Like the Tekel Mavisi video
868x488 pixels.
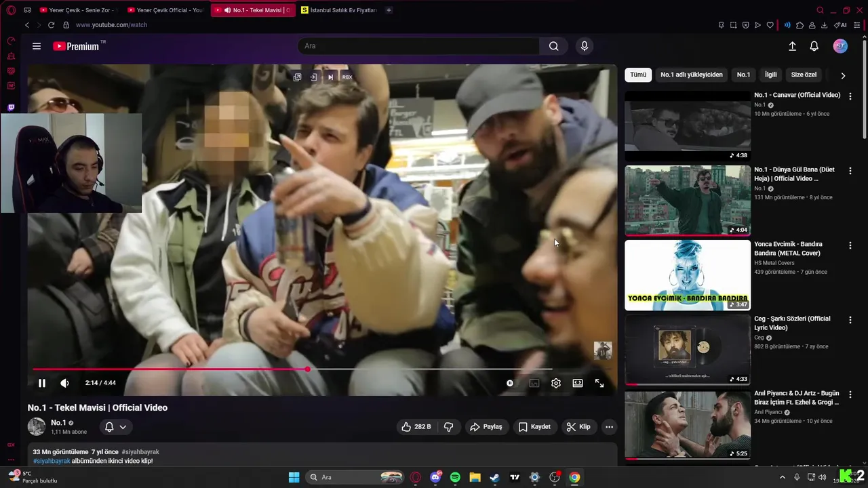[416, 427]
